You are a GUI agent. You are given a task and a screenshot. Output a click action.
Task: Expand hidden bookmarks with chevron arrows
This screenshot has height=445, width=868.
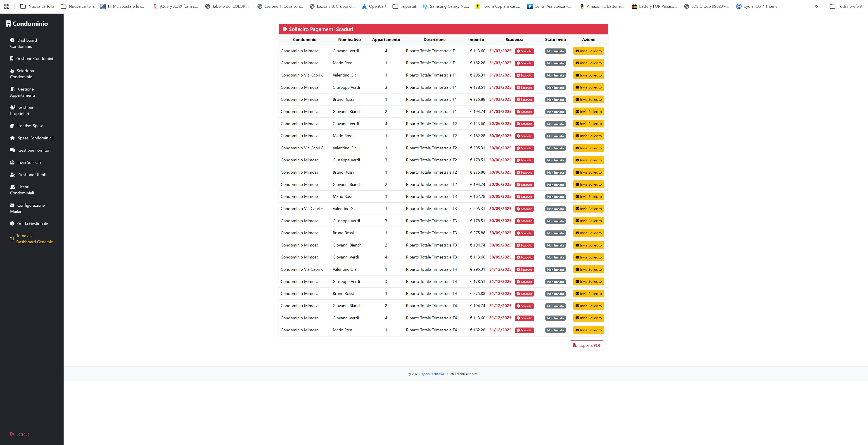[816, 6]
